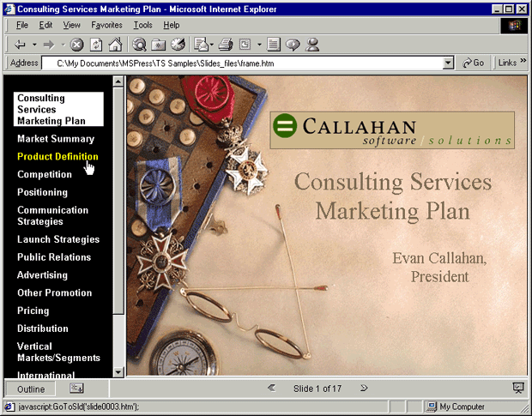Image resolution: width=532 pixels, height=416 pixels.
Task: Advance to next slide arrow
Action: click(x=364, y=389)
